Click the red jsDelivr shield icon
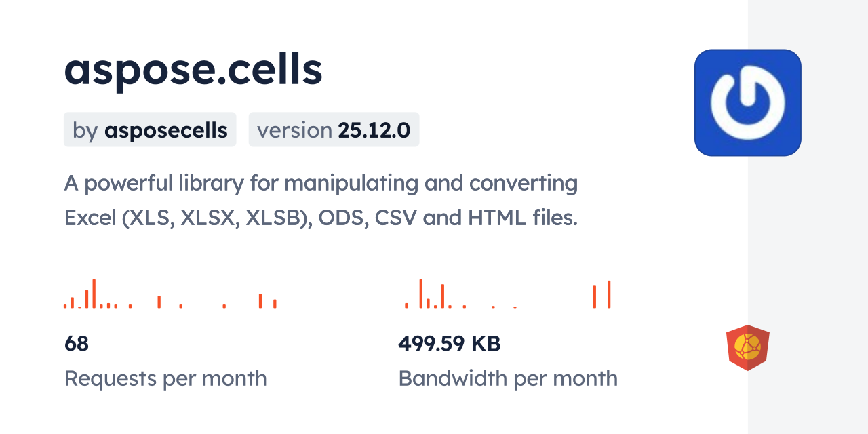868x434 pixels. 747,348
